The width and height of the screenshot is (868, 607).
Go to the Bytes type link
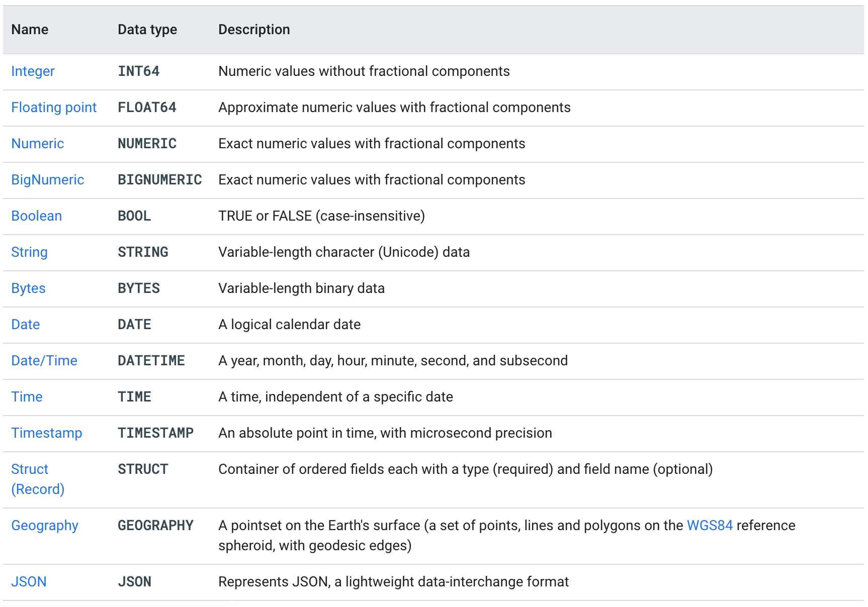pos(29,288)
